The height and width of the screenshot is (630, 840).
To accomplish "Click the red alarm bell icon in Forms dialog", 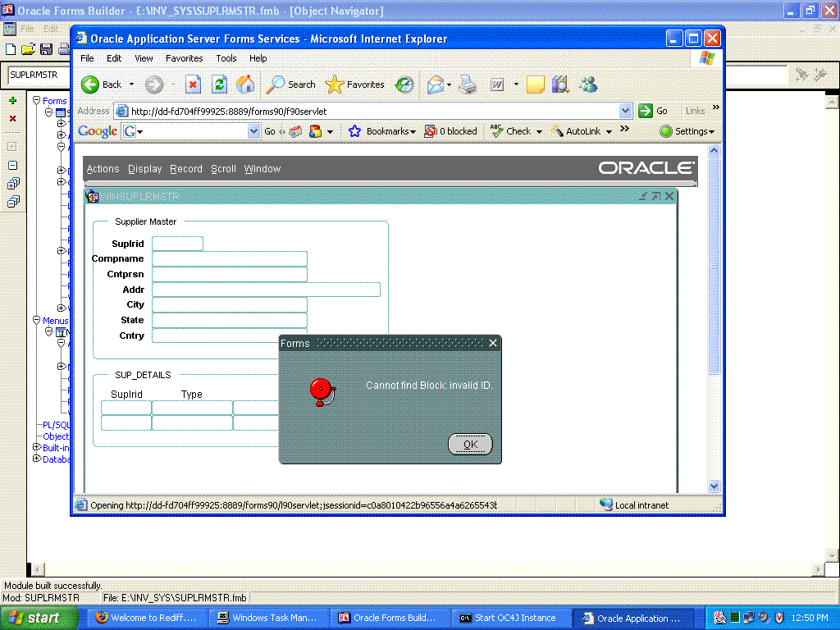I will coord(323,391).
